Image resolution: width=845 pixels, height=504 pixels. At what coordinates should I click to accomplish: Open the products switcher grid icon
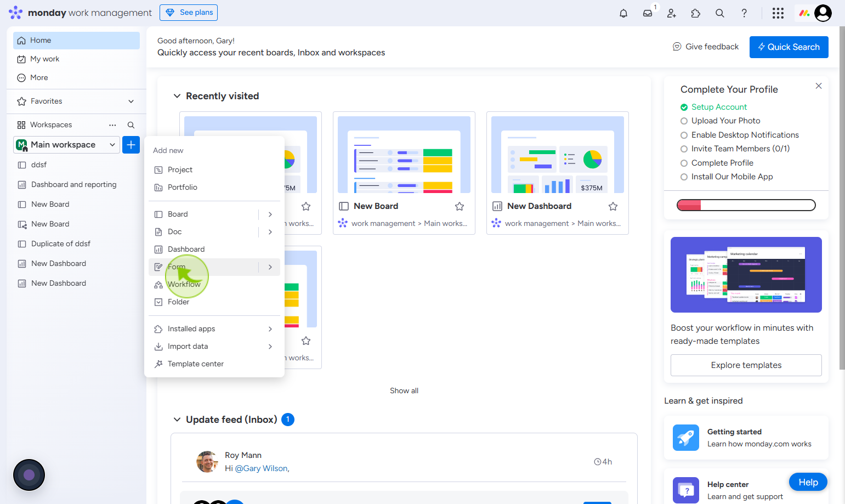tap(778, 13)
